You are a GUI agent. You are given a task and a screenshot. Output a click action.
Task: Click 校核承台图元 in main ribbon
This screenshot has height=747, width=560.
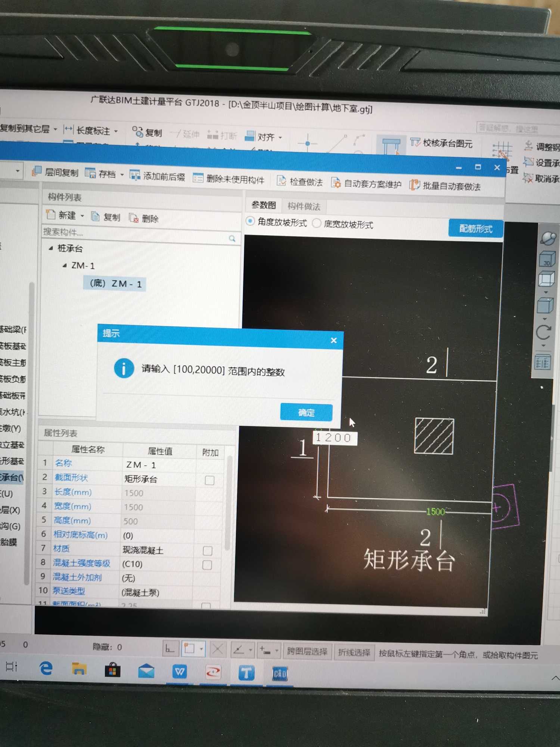click(x=441, y=143)
